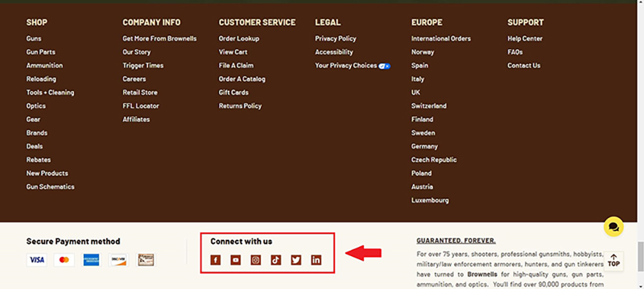Open the yellow chat bubble icon
Image resolution: width=644 pixels, height=289 pixels.
[614, 226]
